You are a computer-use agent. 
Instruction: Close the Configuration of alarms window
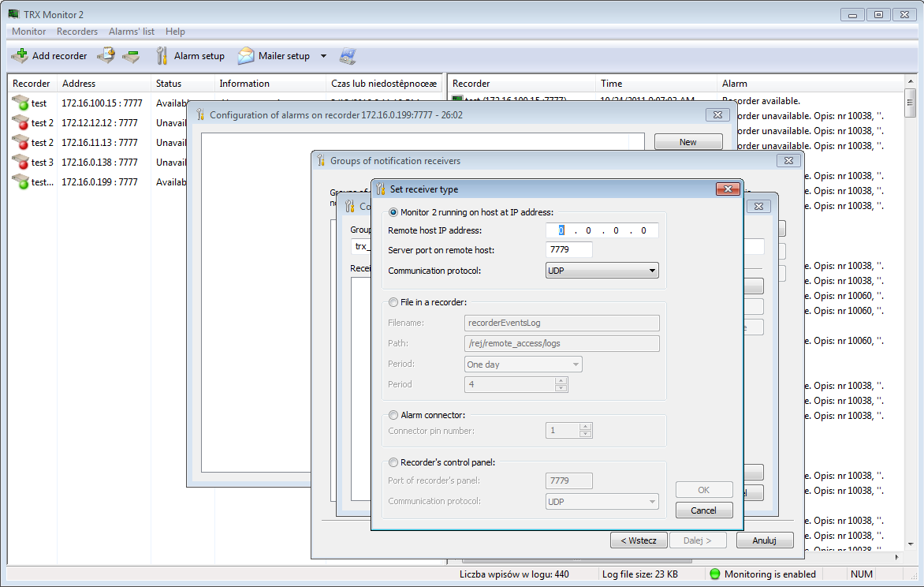point(717,115)
